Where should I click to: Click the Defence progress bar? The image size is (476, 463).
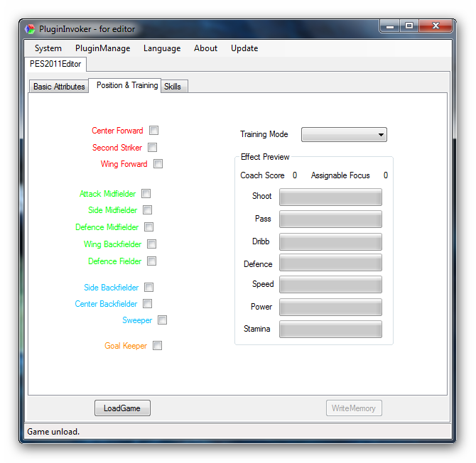tap(330, 263)
